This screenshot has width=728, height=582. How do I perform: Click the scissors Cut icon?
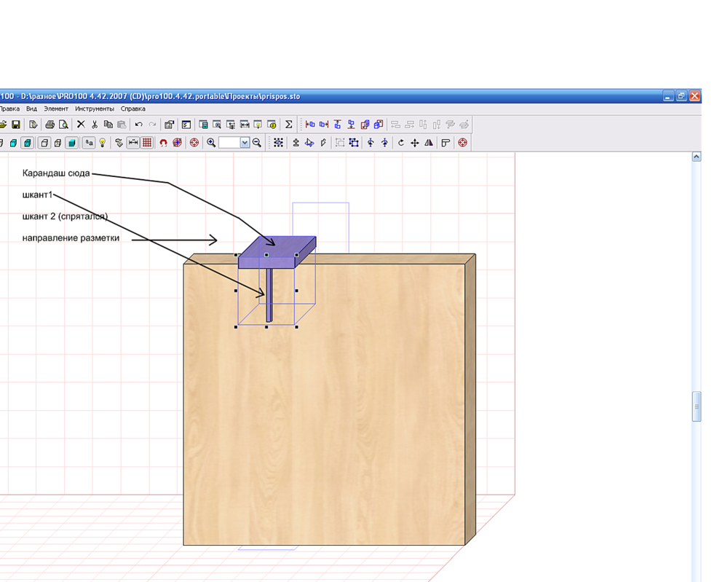coord(95,125)
